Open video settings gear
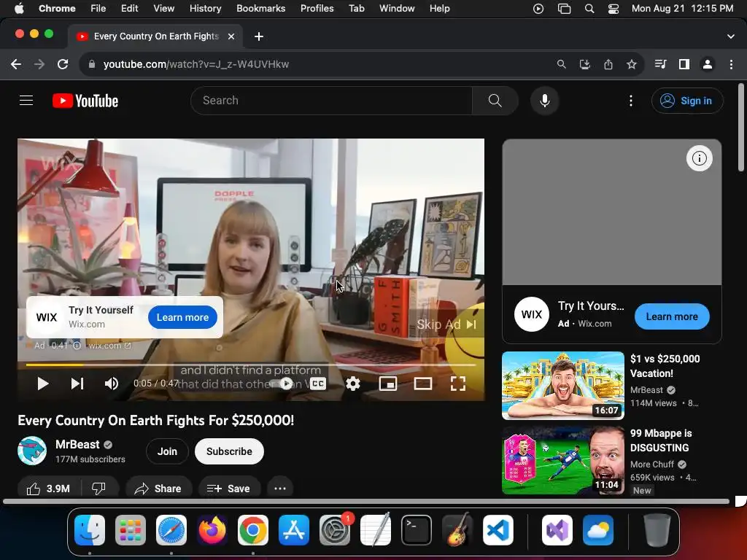Image resolution: width=747 pixels, height=560 pixels. (352, 384)
